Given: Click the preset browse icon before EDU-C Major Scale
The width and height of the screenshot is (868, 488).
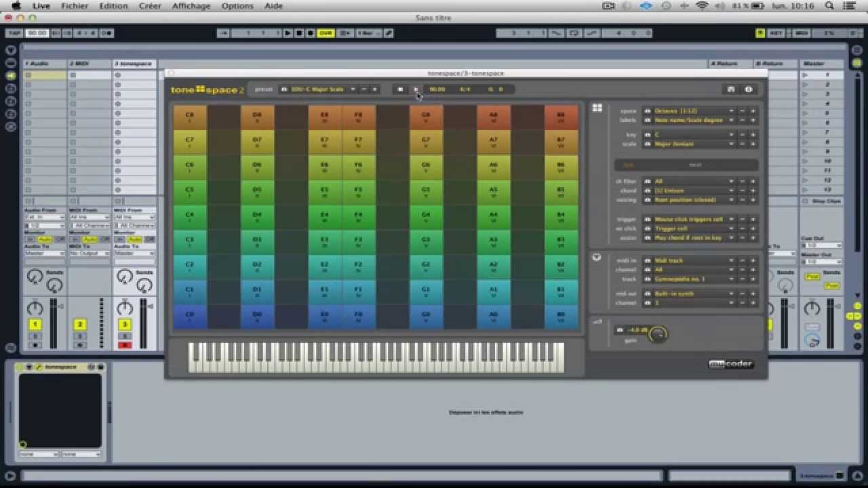Looking at the screenshot, I should [x=283, y=89].
